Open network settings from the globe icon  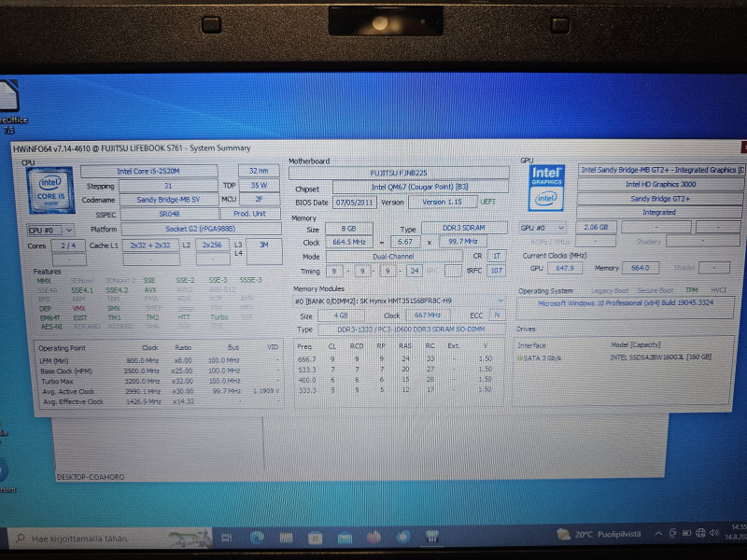pyautogui.click(x=700, y=533)
